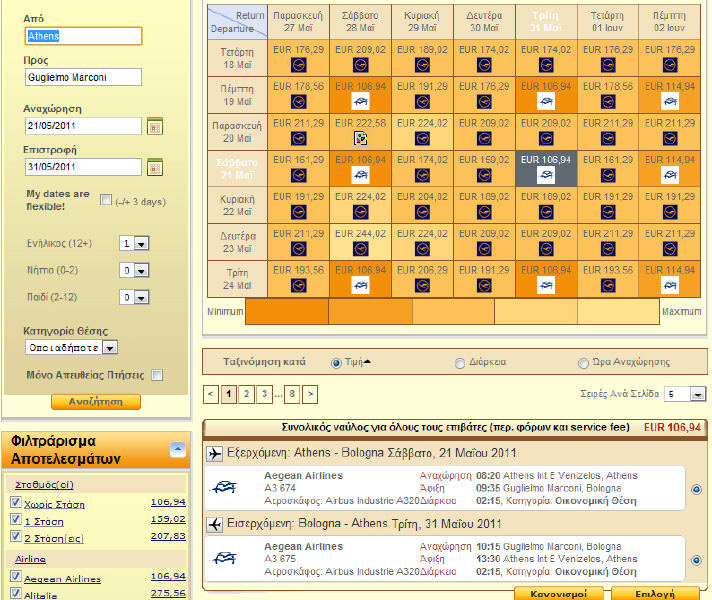The image size is (712, 600).
Task: Click the lightest legend swatch beside Maximum
Action: [x=618, y=312]
